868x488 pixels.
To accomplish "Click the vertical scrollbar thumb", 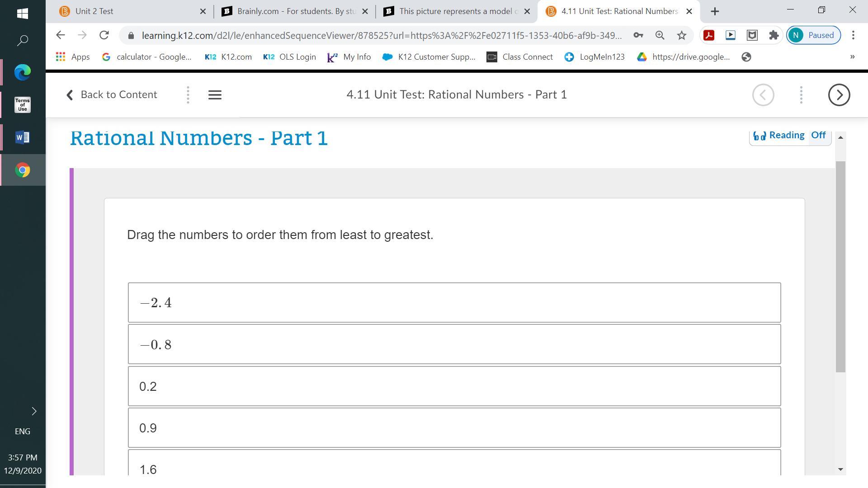I will pyautogui.click(x=840, y=267).
